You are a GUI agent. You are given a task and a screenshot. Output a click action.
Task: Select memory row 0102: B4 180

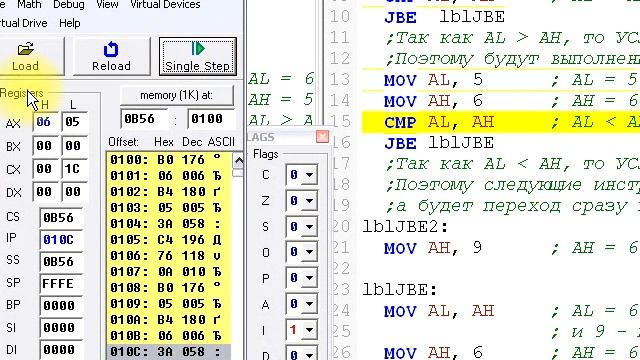[x=169, y=191]
